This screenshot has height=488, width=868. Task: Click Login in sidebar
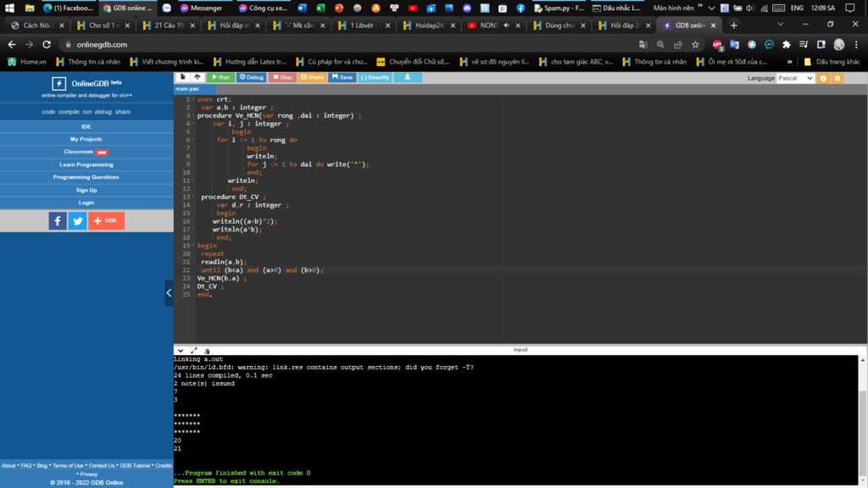[86, 202]
